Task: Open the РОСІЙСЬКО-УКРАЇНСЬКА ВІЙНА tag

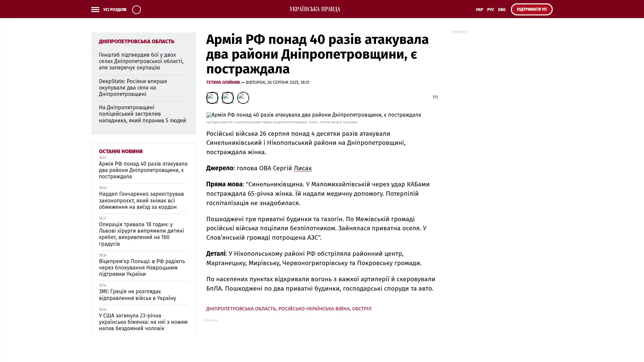Action: pos(314,309)
